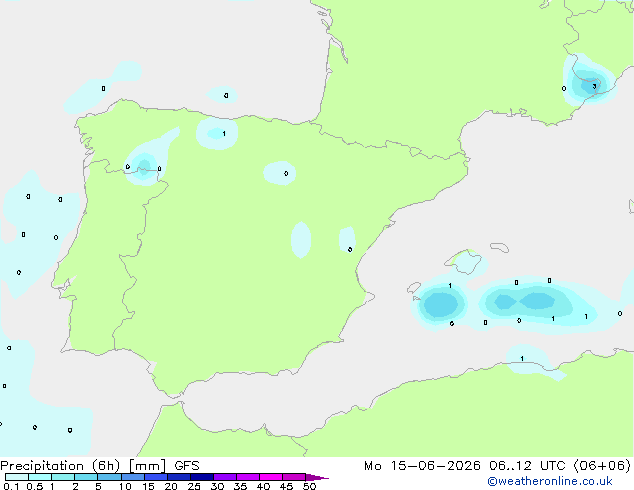The image size is (634, 490).
Task: Pick the legend swatch between 15 and 20
Action: point(156,477)
